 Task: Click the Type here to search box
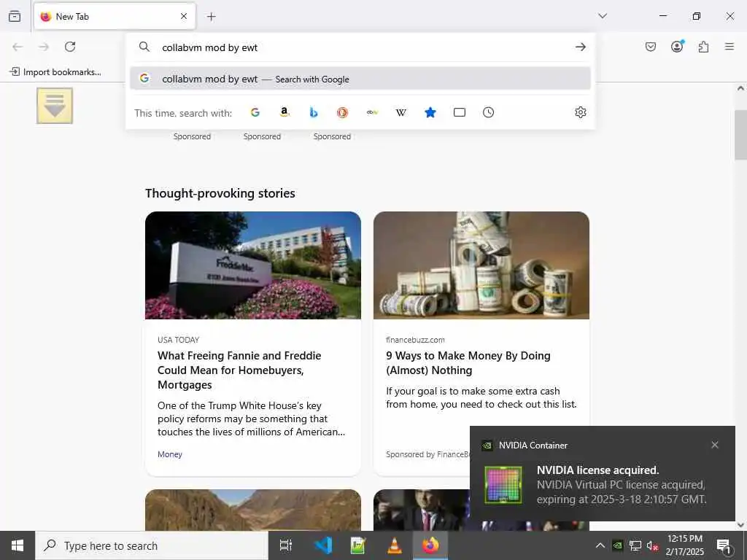(x=152, y=545)
